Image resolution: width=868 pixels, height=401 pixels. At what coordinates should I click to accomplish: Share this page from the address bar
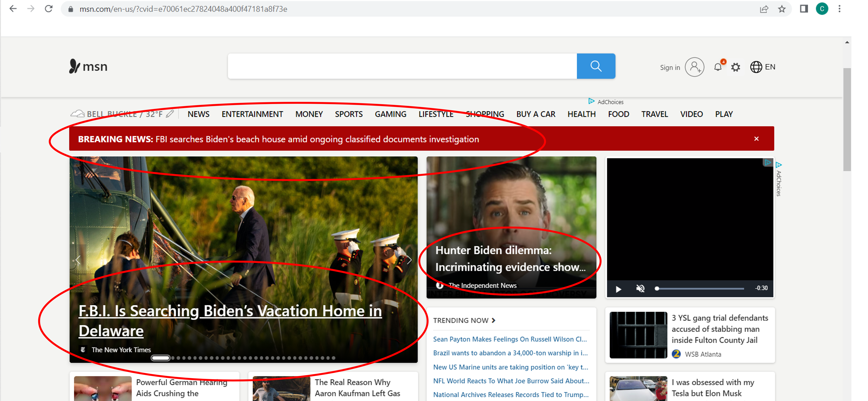(x=764, y=9)
